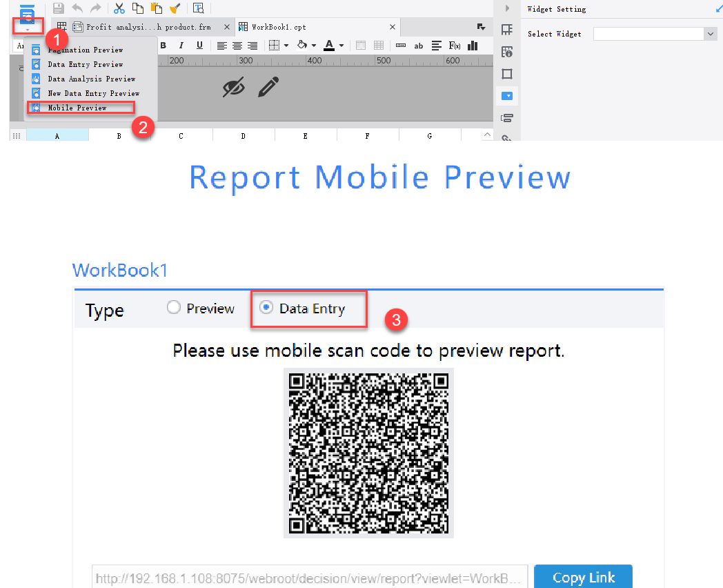The height and width of the screenshot is (588, 723).
Task: Click the Cut scissors icon
Action: tap(119, 8)
